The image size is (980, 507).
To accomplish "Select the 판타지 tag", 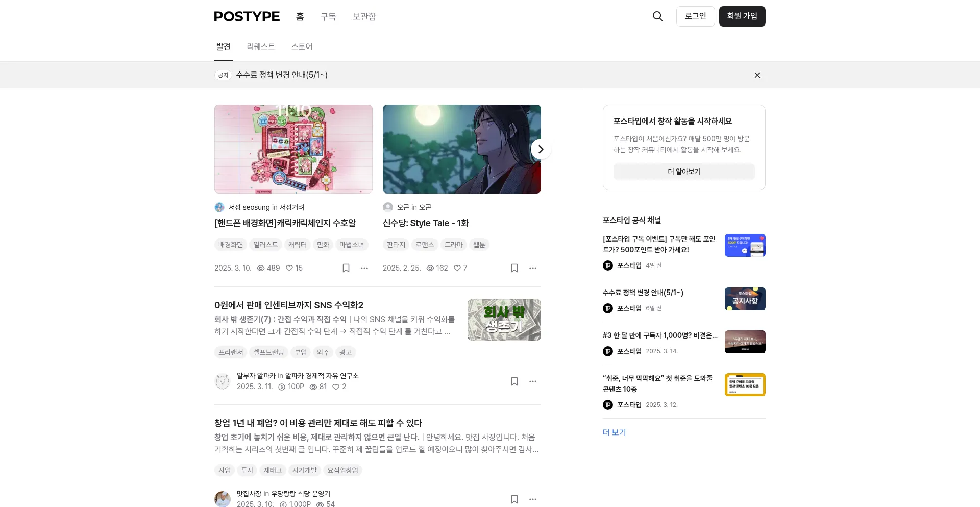I will click(x=396, y=245).
